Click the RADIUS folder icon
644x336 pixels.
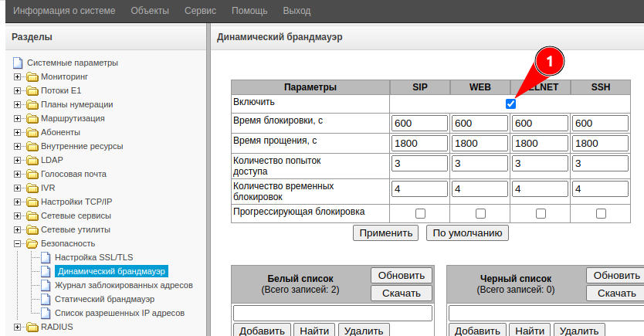point(32,328)
